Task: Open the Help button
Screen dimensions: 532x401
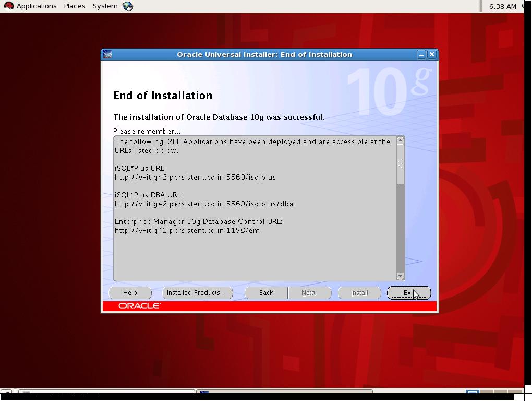Action: pyautogui.click(x=130, y=293)
